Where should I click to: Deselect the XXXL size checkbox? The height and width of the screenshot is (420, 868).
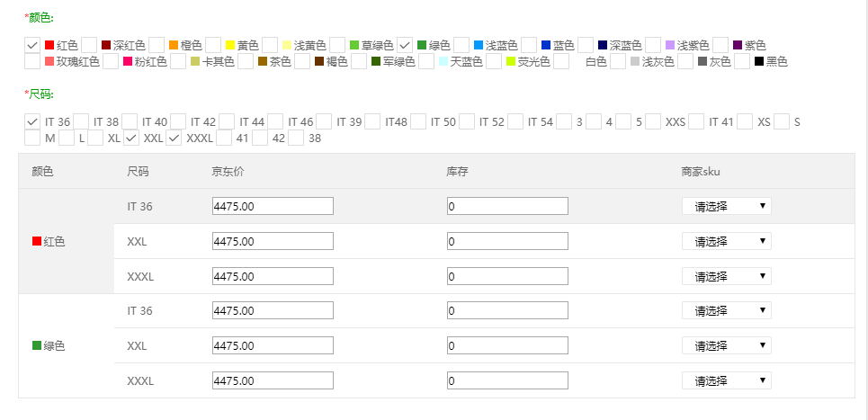[x=174, y=139]
